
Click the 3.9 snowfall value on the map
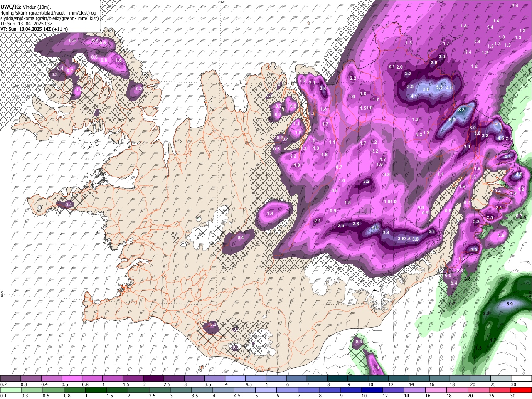[x=474, y=250]
